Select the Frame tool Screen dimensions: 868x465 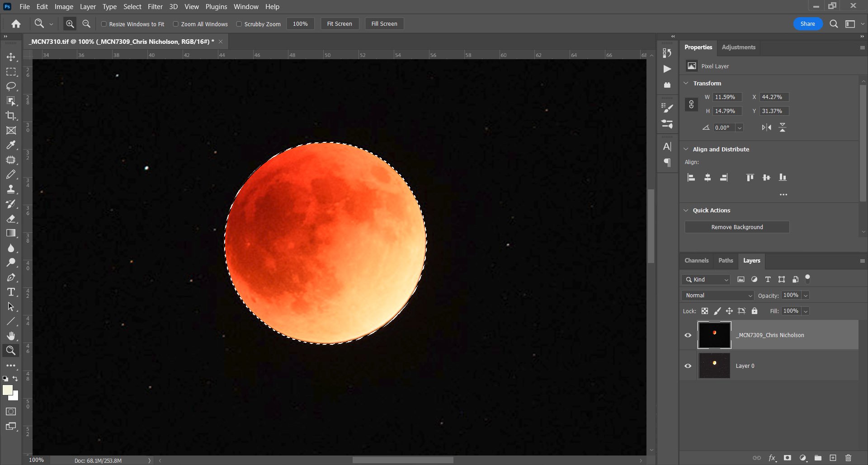click(11, 131)
